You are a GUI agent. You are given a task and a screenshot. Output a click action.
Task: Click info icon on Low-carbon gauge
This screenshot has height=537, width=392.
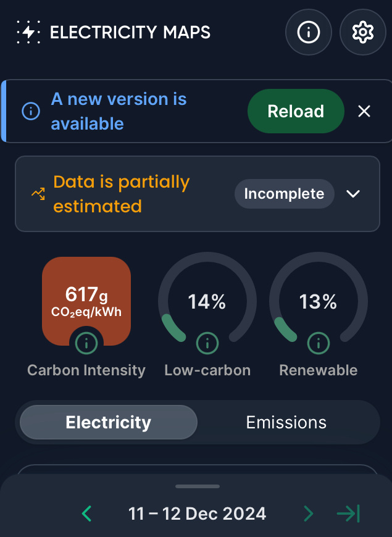(207, 342)
